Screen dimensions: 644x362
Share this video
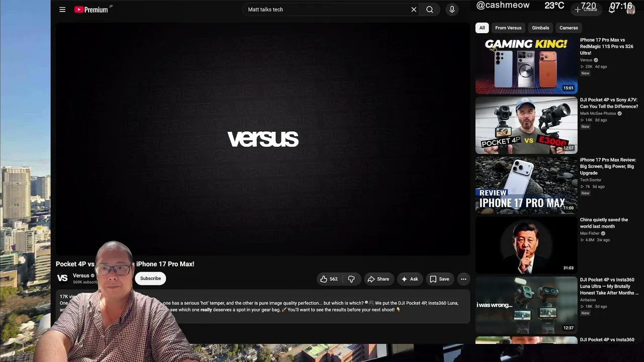point(378,279)
